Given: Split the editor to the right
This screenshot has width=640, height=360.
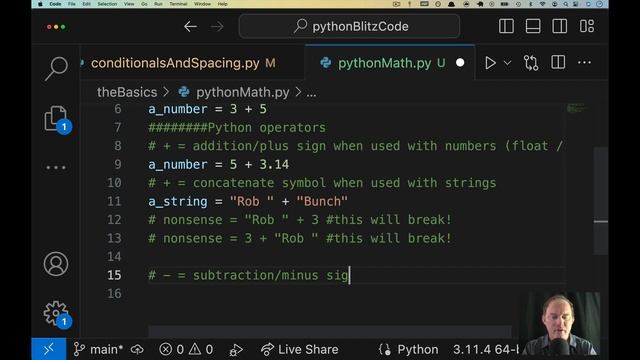Looking at the screenshot, I should tap(558, 62).
